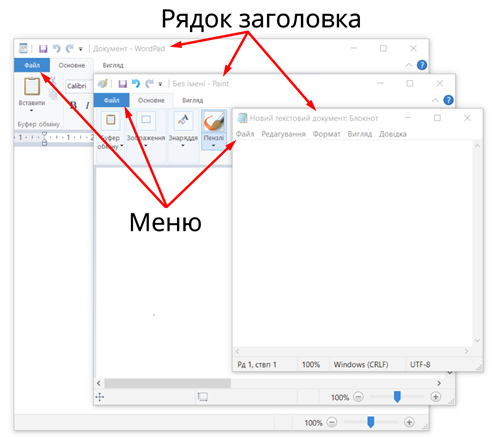Zoom out with minus button in WordPad
The width and height of the screenshot is (500, 437).
(x=332, y=423)
